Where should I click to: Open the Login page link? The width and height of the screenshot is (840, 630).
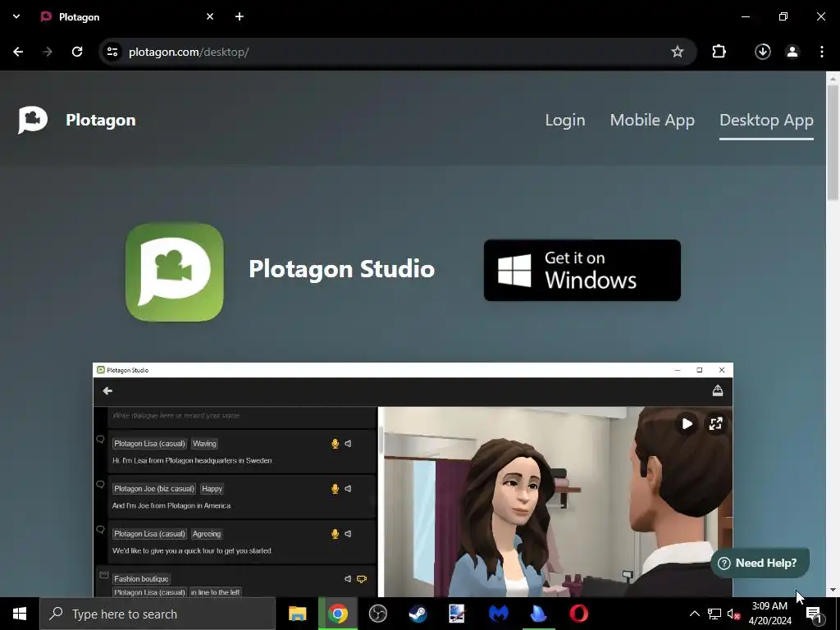pyautogui.click(x=564, y=120)
